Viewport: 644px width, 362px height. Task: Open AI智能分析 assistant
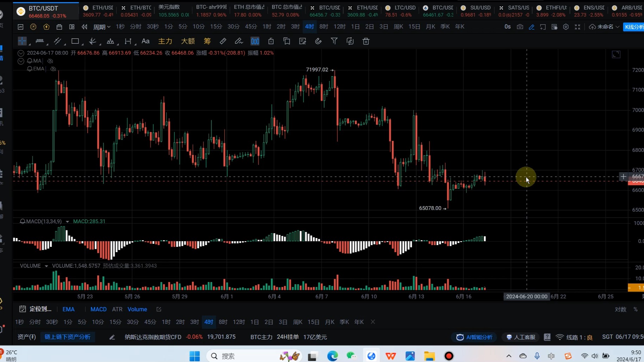(474, 337)
